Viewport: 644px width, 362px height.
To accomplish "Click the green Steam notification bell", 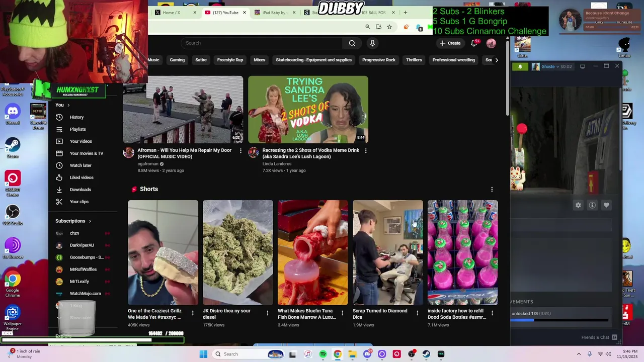I will [x=520, y=66].
